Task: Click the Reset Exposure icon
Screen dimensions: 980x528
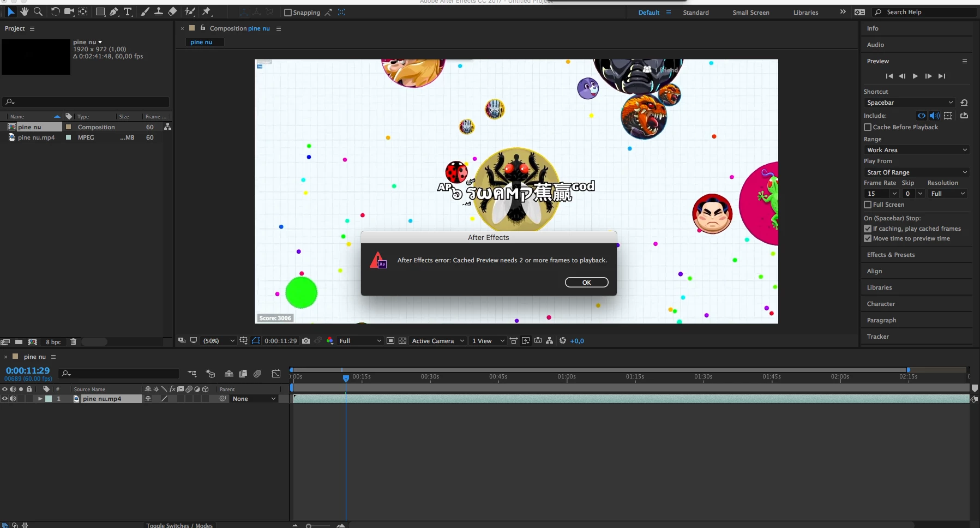Action: (563, 341)
